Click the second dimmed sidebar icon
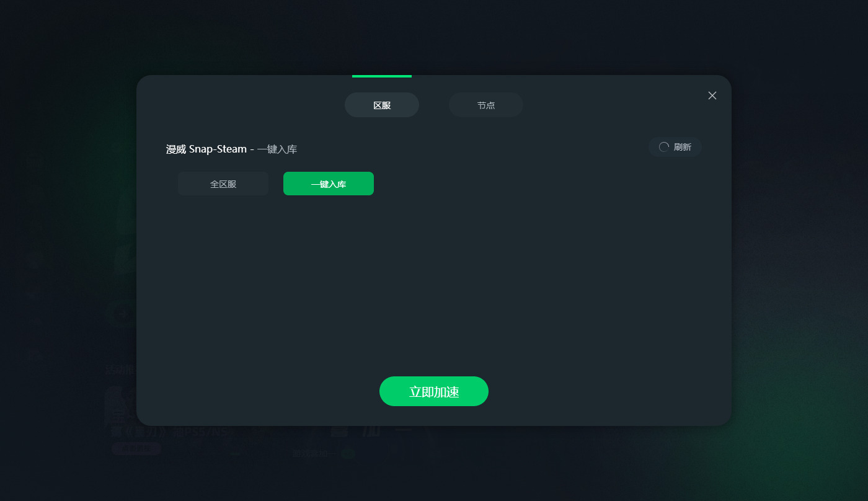The image size is (868, 501). [x=33, y=293]
